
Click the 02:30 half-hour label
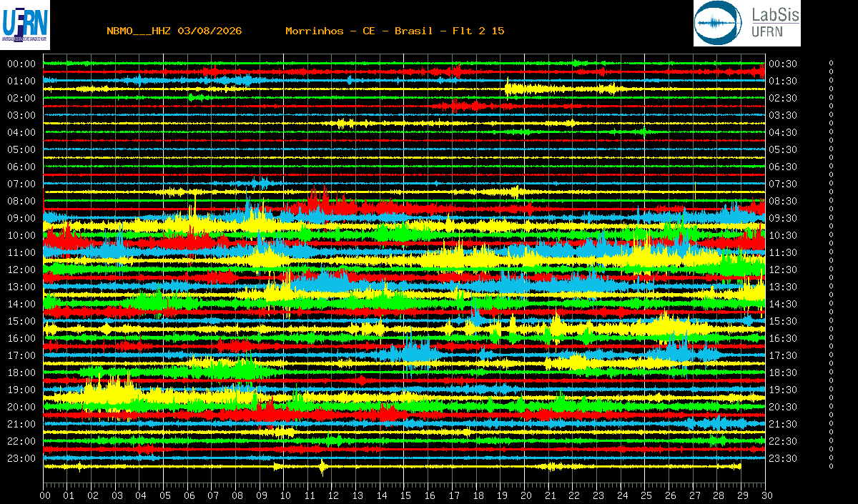782,98
